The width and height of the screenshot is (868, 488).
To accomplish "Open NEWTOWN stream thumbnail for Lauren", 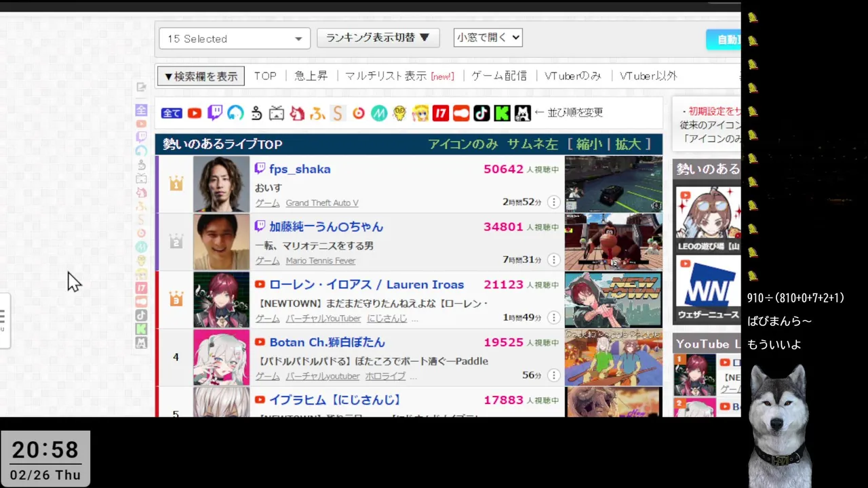I will point(614,300).
